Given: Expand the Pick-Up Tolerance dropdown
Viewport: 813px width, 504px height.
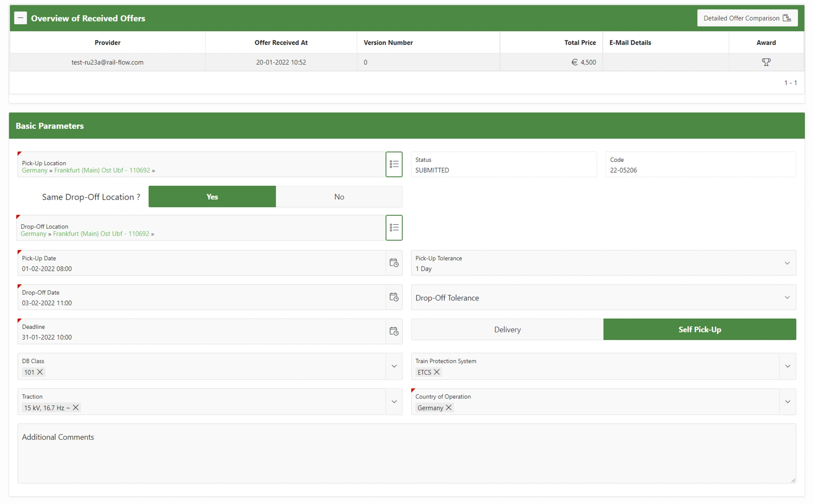Looking at the screenshot, I should coord(787,263).
